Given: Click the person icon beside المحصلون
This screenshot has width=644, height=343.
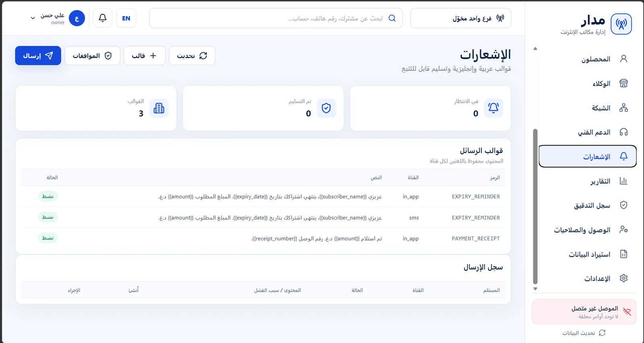Looking at the screenshot, I should tap(623, 59).
